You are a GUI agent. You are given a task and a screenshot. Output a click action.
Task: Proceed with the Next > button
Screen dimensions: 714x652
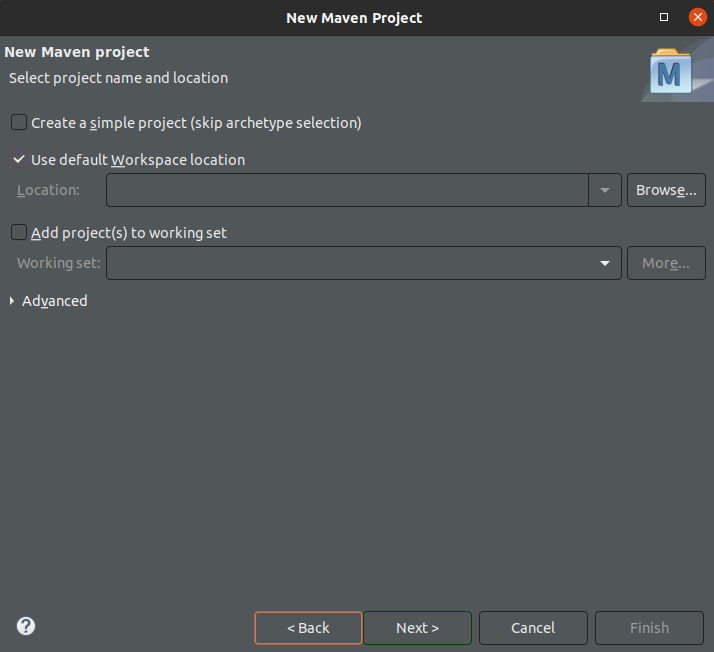[x=417, y=628]
